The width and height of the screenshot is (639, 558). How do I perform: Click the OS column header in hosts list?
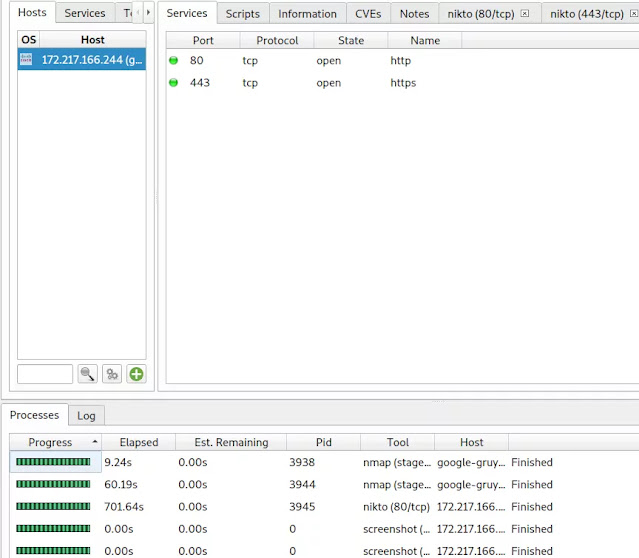click(29, 40)
